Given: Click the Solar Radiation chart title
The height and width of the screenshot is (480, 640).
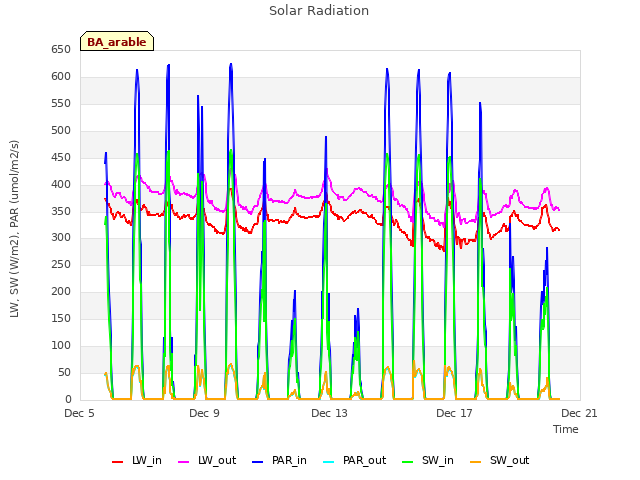Looking at the screenshot, I should tap(319, 11).
